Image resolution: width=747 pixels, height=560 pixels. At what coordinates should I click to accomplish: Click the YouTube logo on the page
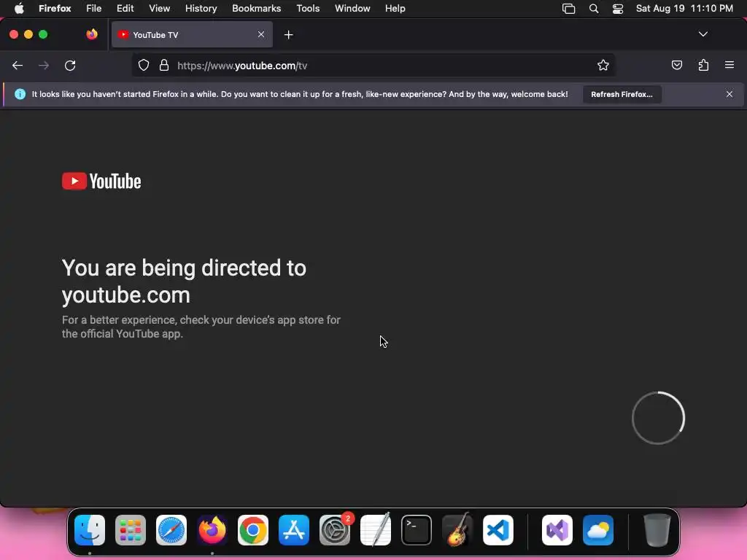click(101, 181)
